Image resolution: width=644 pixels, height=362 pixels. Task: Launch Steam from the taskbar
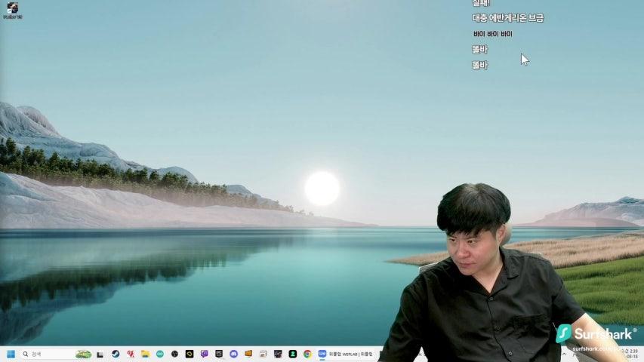point(116,354)
